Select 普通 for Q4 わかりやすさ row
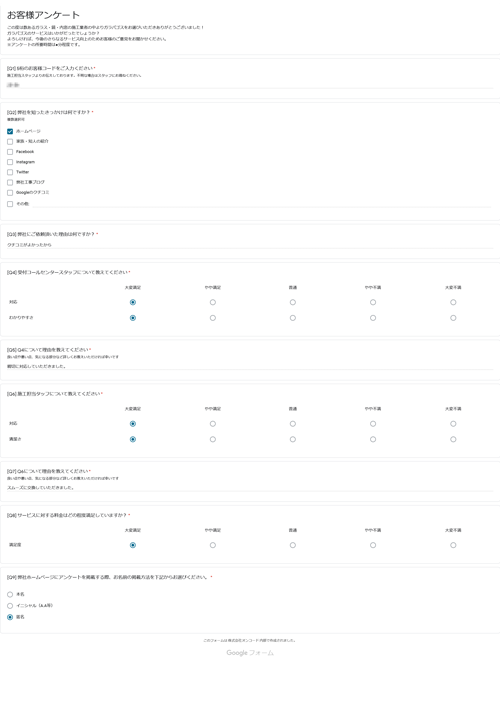The height and width of the screenshot is (707, 500). point(293,318)
